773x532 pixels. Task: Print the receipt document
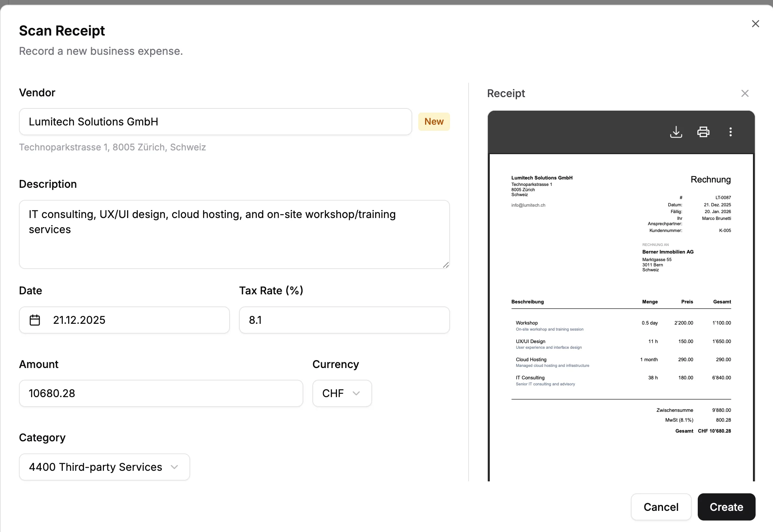[703, 132]
